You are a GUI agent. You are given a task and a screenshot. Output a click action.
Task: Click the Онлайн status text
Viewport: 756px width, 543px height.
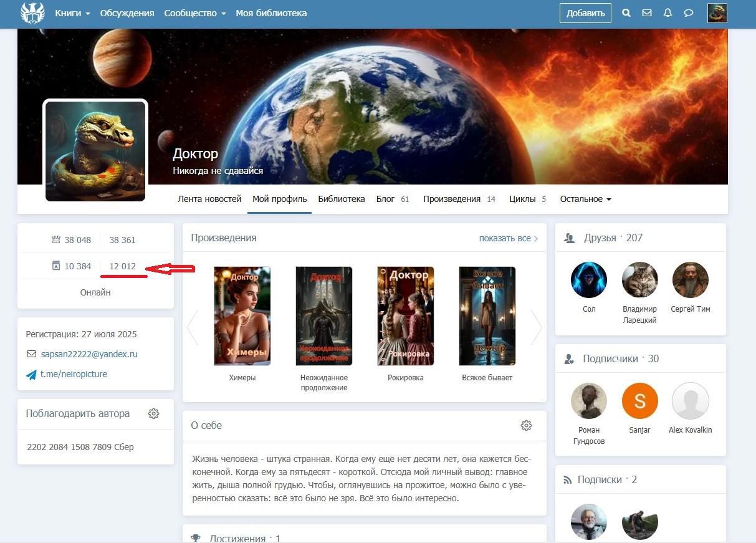[95, 292]
